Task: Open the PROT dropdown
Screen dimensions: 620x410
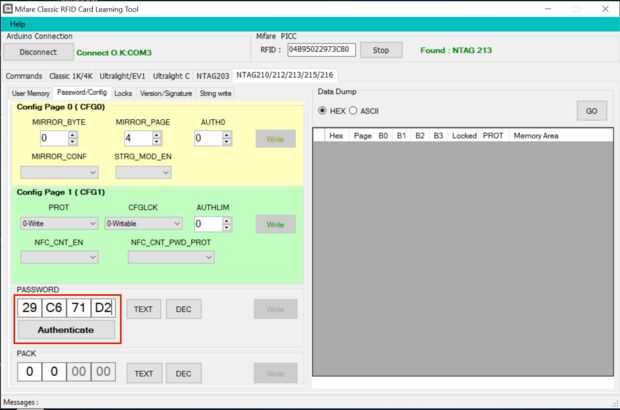Action: [59, 223]
